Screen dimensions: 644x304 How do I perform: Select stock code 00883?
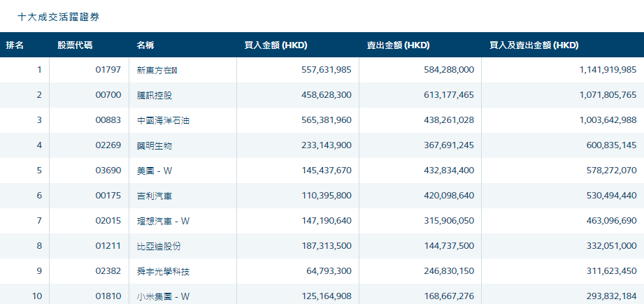tap(108, 120)
